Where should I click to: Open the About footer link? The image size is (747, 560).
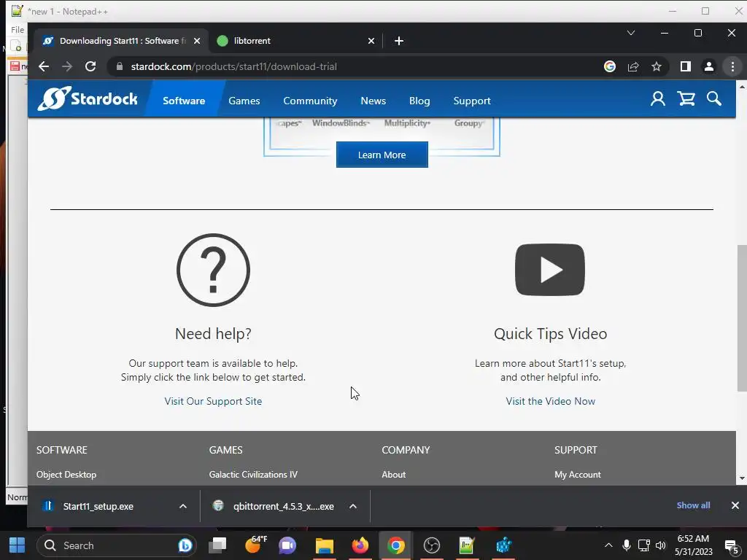point(393,474)
